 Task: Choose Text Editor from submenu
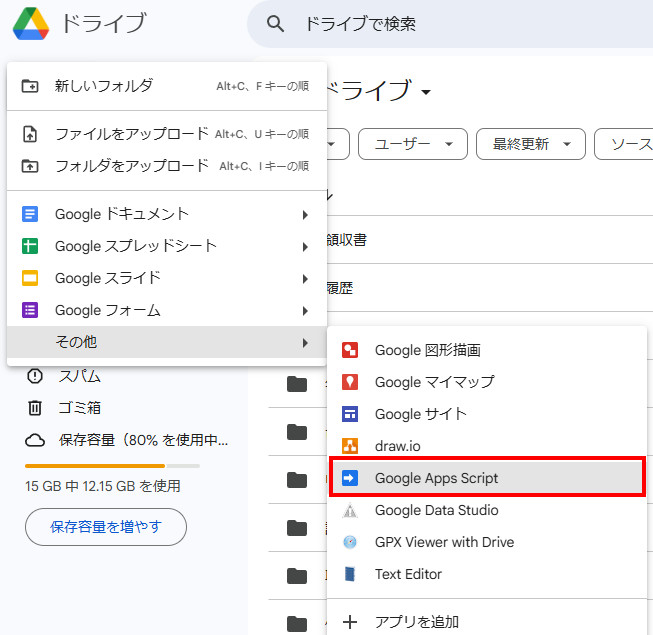pos(487,574)
